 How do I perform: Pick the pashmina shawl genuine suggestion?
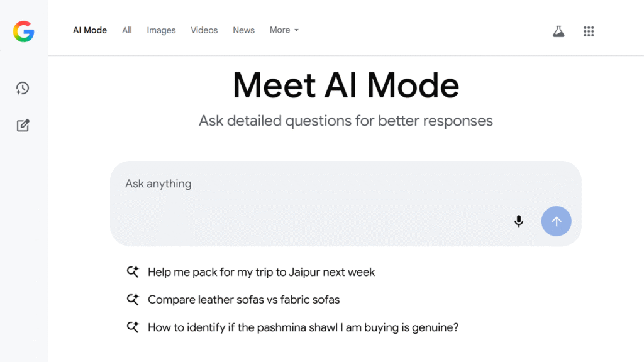click(303, 327)
